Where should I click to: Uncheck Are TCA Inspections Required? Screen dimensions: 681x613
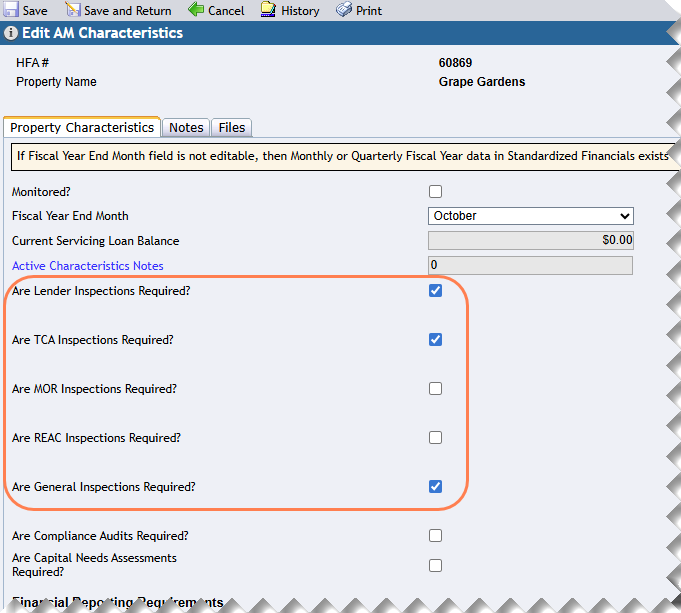point(435,340)
